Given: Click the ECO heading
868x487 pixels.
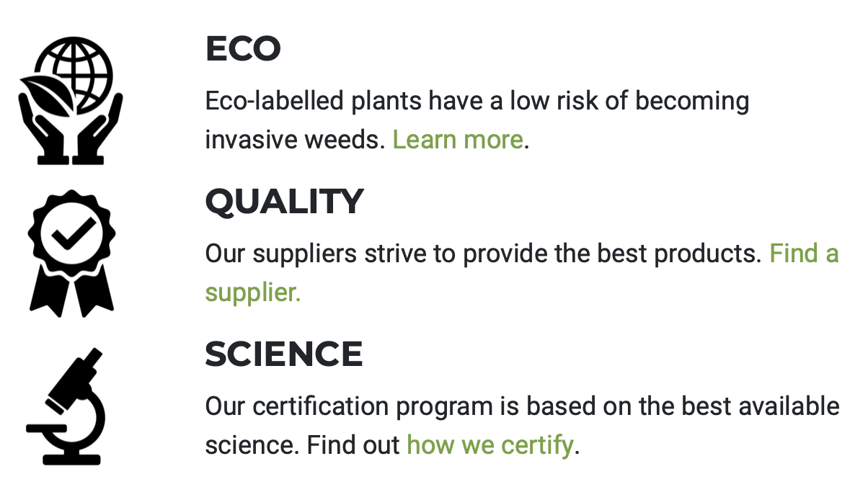Looking at the screenshot, I should (243, 48).
